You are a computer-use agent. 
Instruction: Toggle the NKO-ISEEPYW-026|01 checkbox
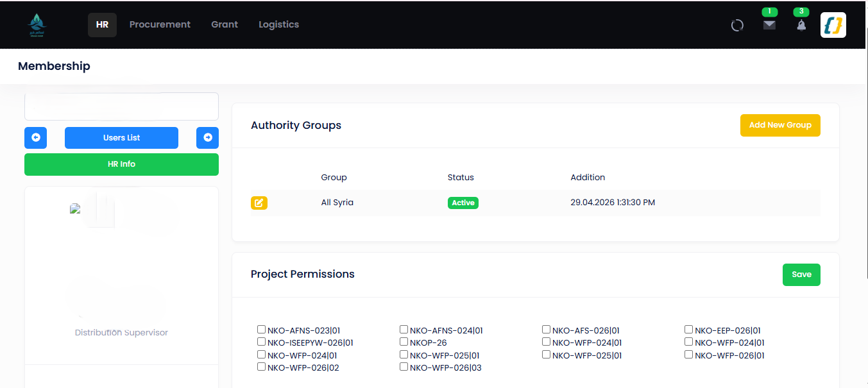point(261,342)
